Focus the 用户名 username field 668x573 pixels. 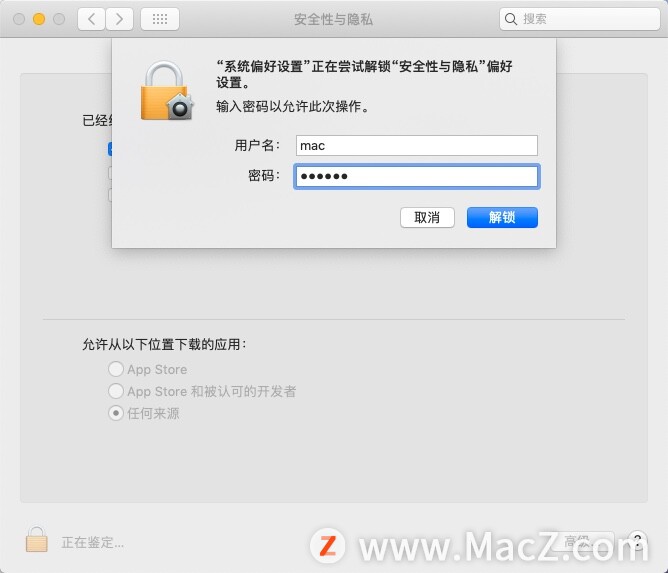(417, 146)
